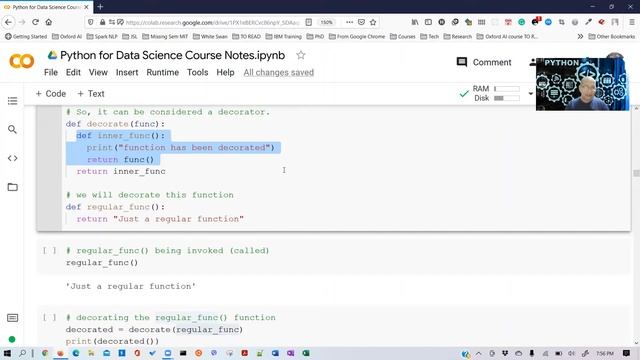The height and width of the screenshot is (360, 640).
Task: Click the Colab CO logo
Action: [x=22, y=62]
